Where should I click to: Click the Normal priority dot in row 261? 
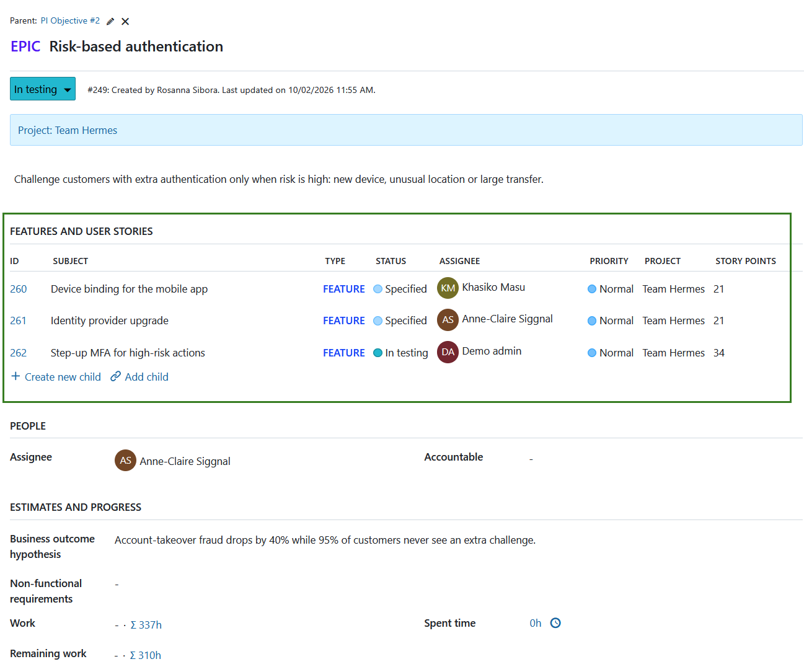click(592, 321)
